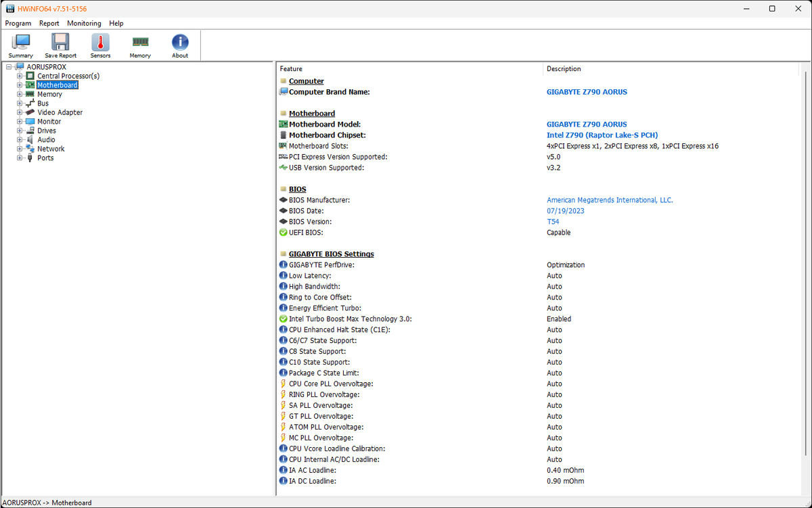The width and height of the screenshot is (812, 508).
Task: Click the check icon beside Intel Turbo Boost Max
Action: click(x=284, y=319)
